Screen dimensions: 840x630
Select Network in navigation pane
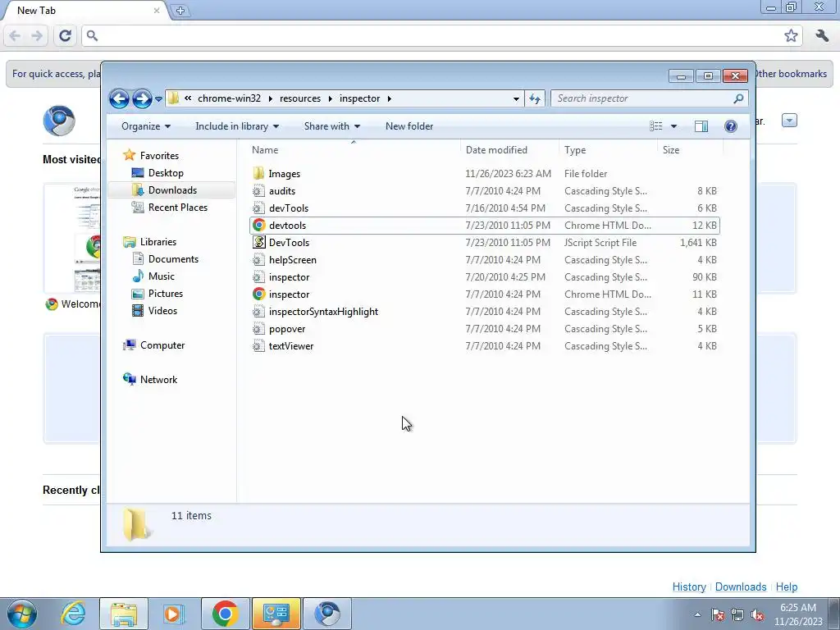point(158,379)
